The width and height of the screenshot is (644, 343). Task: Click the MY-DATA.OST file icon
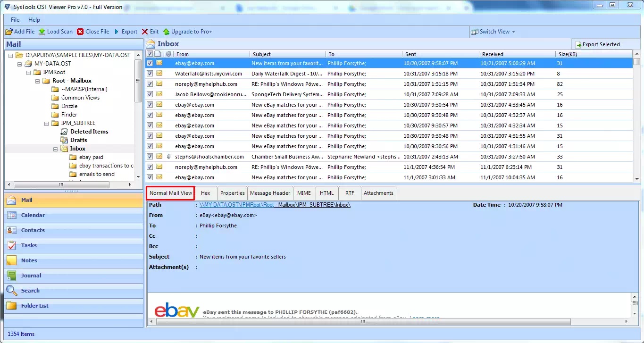(28, 64)
